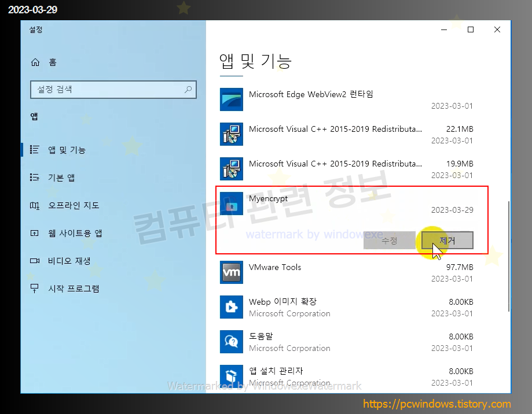Select the 도움말 app entry name
This screenshot has height=414, width=532.
click(261, 337)
